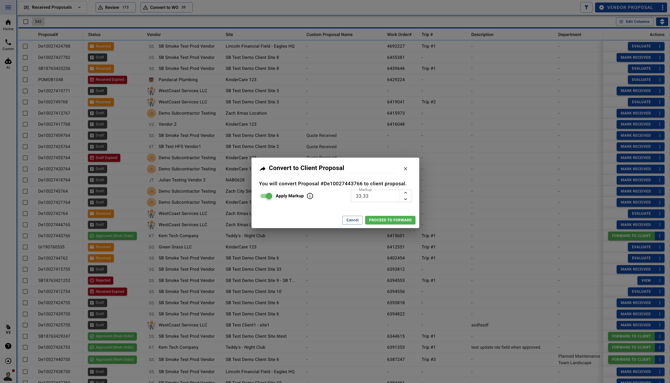Open the Review 173 filter tab

tap(115, 7)
